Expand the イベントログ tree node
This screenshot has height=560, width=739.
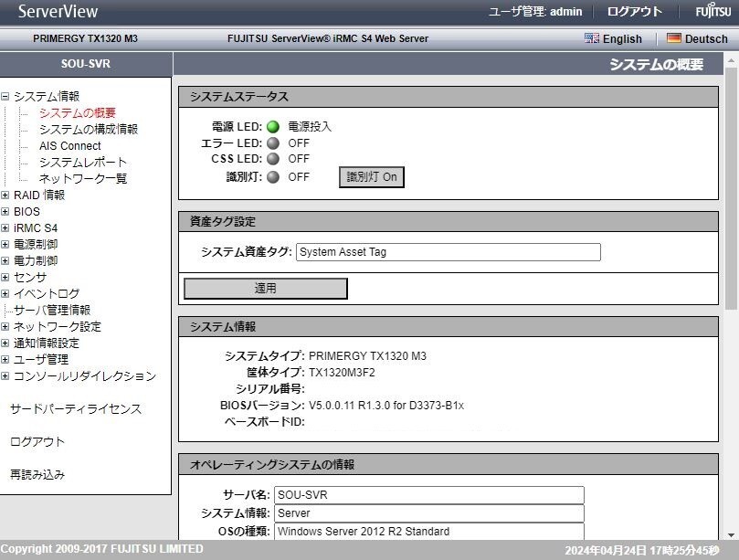tap(5, 293)
